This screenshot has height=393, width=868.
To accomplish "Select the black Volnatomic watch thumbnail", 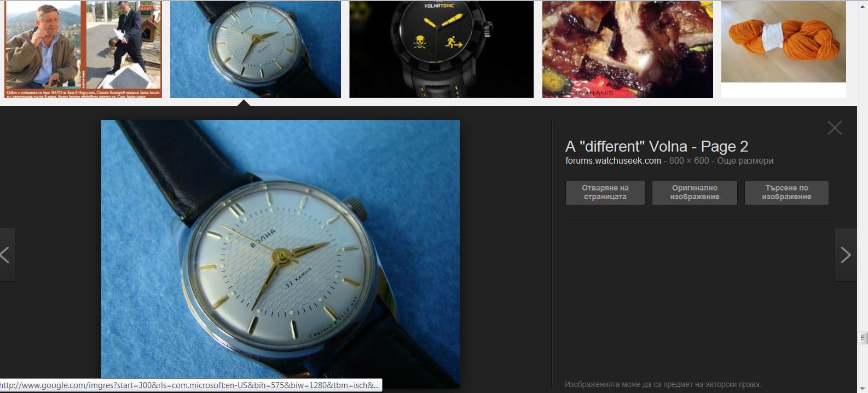I will (x=441, y=49).
